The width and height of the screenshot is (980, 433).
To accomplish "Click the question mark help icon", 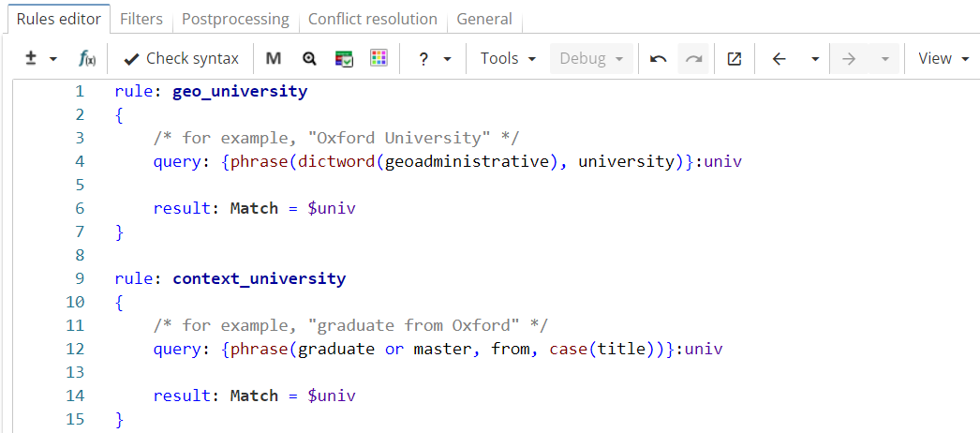I will (423, 59).
